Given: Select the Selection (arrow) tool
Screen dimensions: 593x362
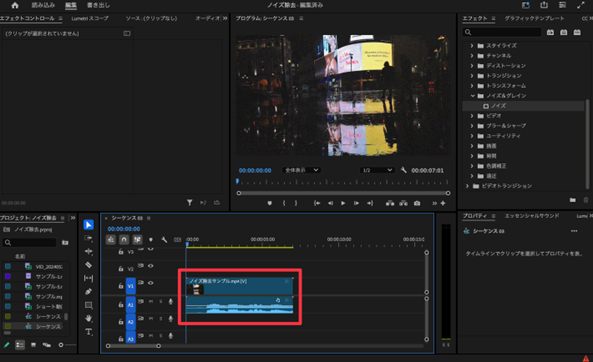Looking at the screenshot, I should 88,225.
